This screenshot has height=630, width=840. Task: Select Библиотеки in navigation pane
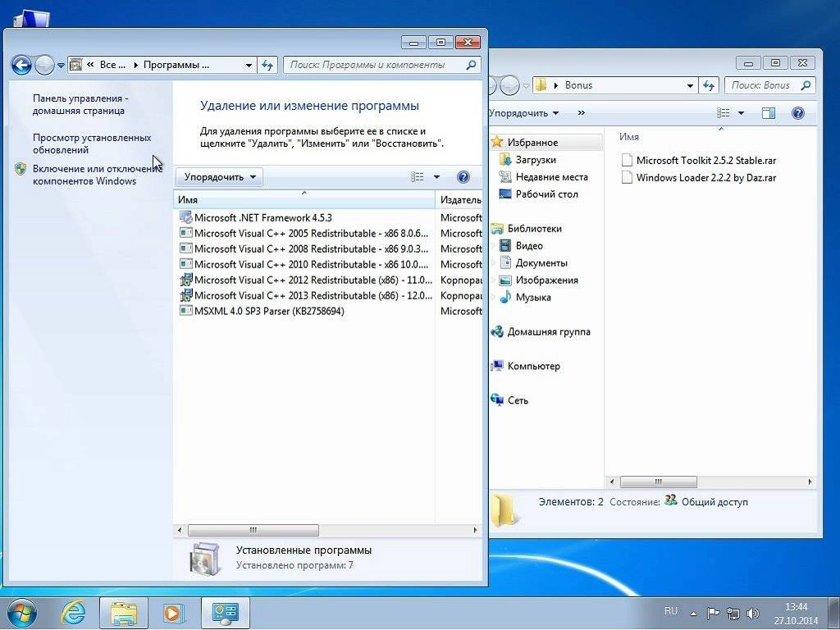pyautogui.click(x=534, y=228)
